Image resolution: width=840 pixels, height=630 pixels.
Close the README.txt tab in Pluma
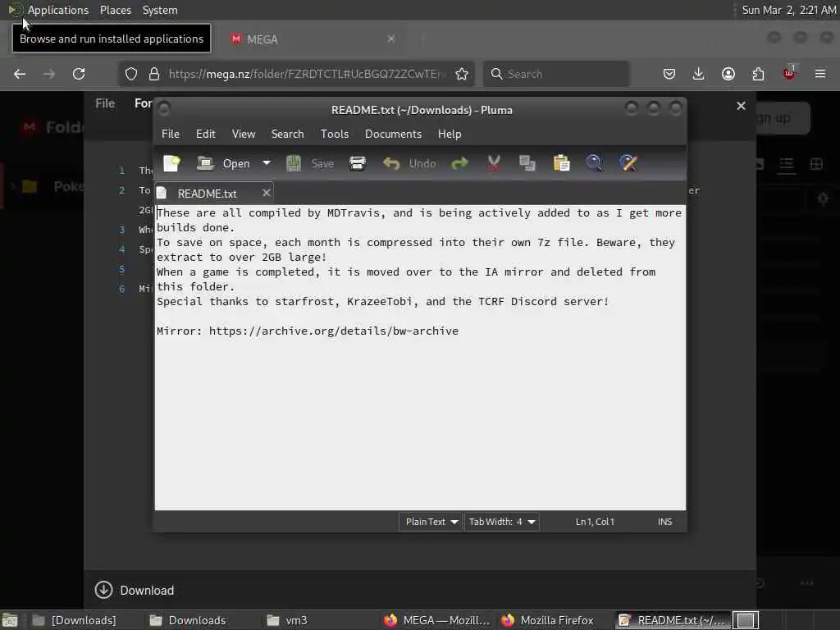(267, 193)
